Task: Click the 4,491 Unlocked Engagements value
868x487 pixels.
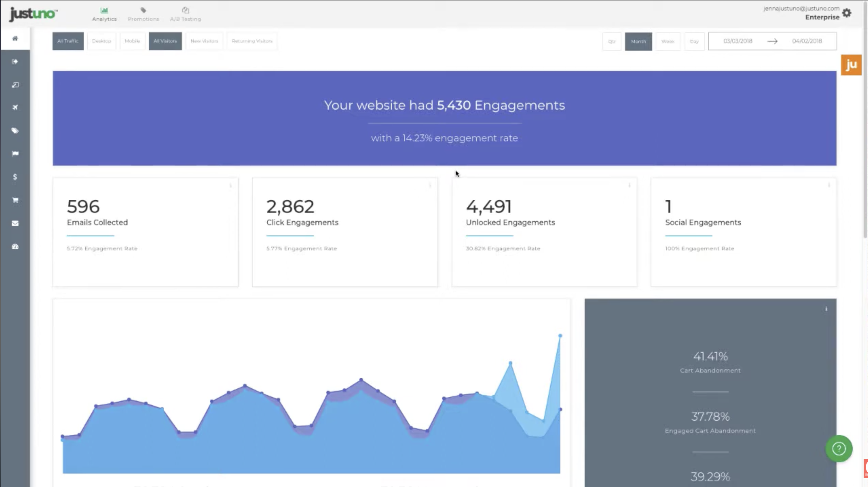Action: 489,206
